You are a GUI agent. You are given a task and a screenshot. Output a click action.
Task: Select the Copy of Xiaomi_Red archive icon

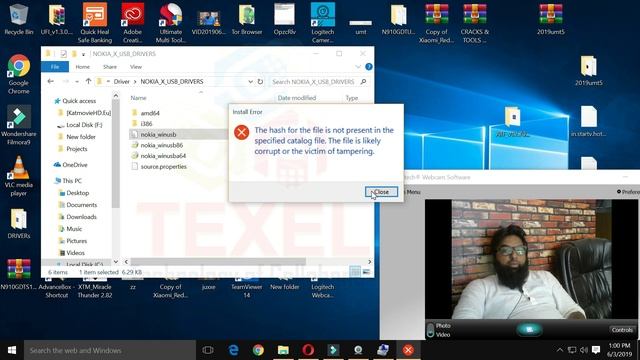pyautogui.click(x=436, y=23)
